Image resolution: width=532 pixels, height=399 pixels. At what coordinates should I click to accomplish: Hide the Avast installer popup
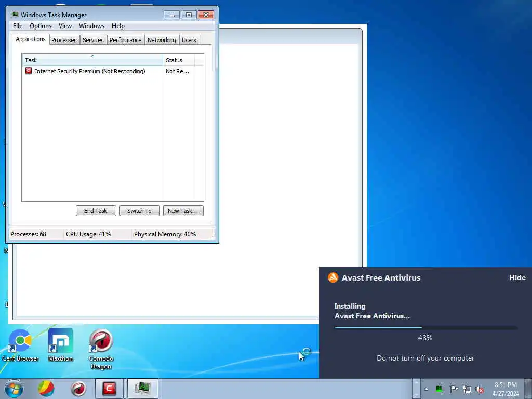517,277
